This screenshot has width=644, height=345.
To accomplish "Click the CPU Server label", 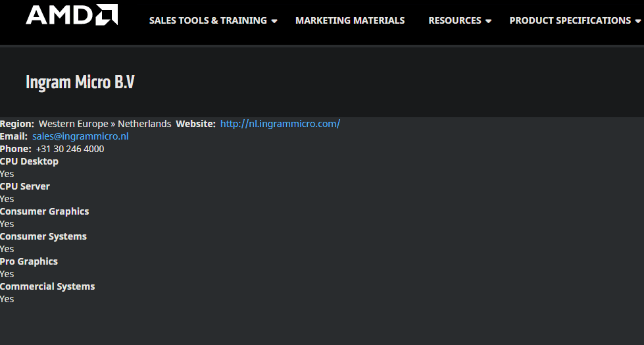I will pyautogui.click(x=24, y=186).
